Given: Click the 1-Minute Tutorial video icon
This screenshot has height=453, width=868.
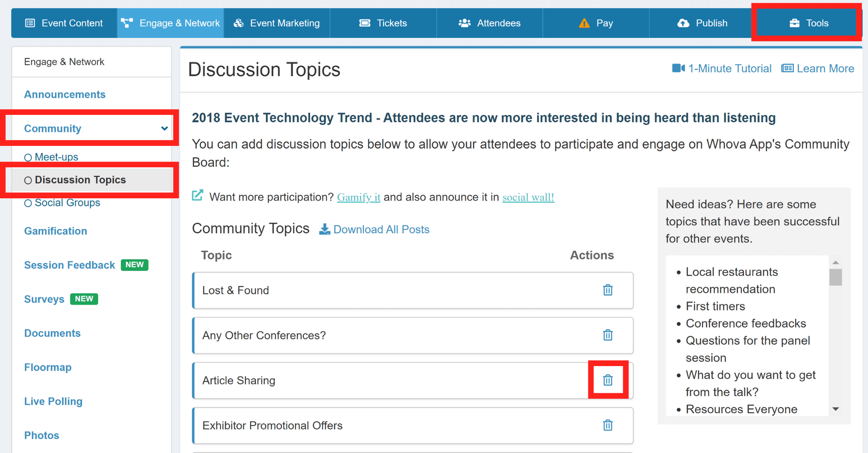Looking at the screenshot, I should tap(678, 69).
